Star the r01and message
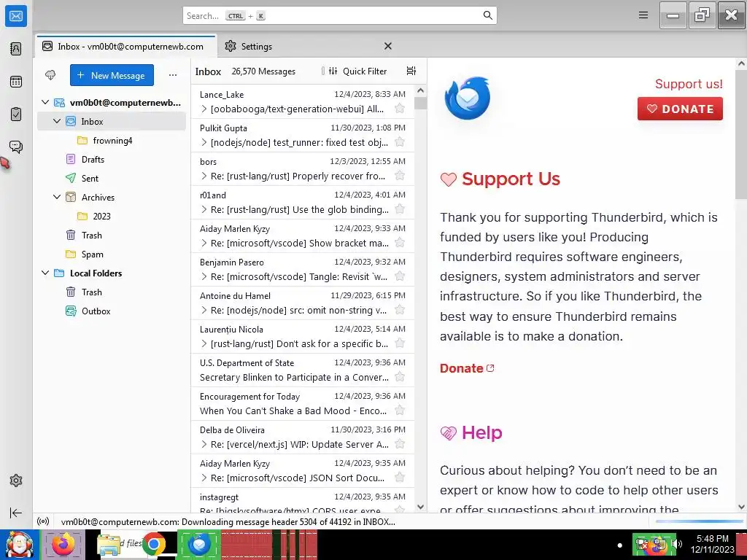The width and height of the screenshot is (747, 560). coord(400,209)
